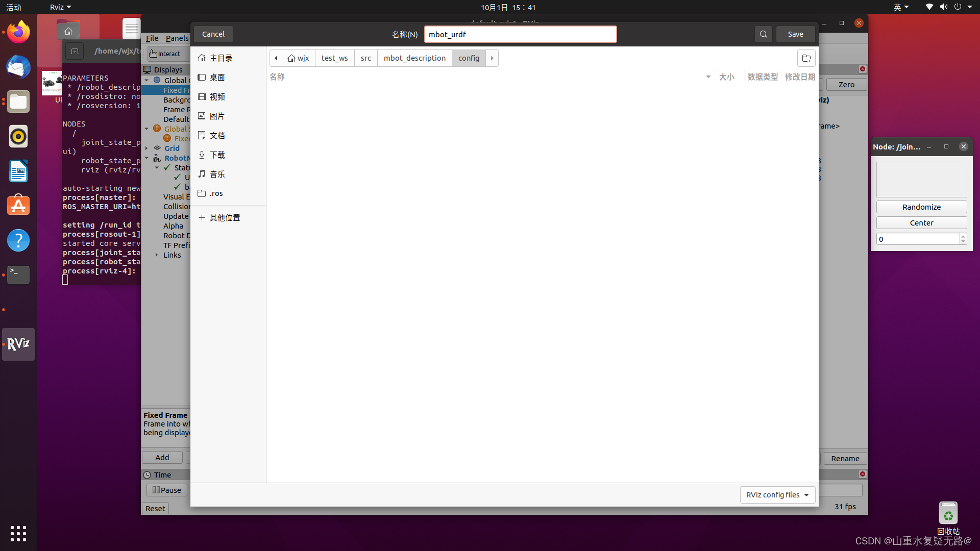
Task: Navigate to src in path bar
Action: tap(366, 58)
